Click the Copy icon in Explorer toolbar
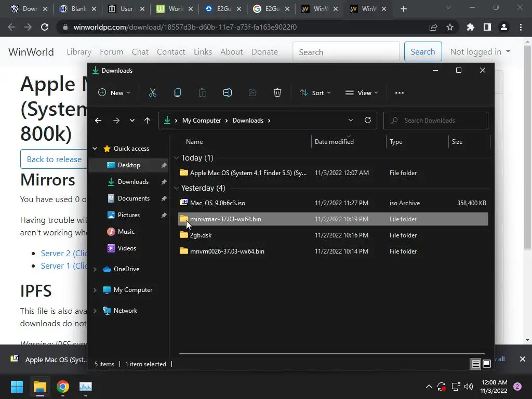The height and width of the screenshot is (399, 532). [x=178, y=92]
